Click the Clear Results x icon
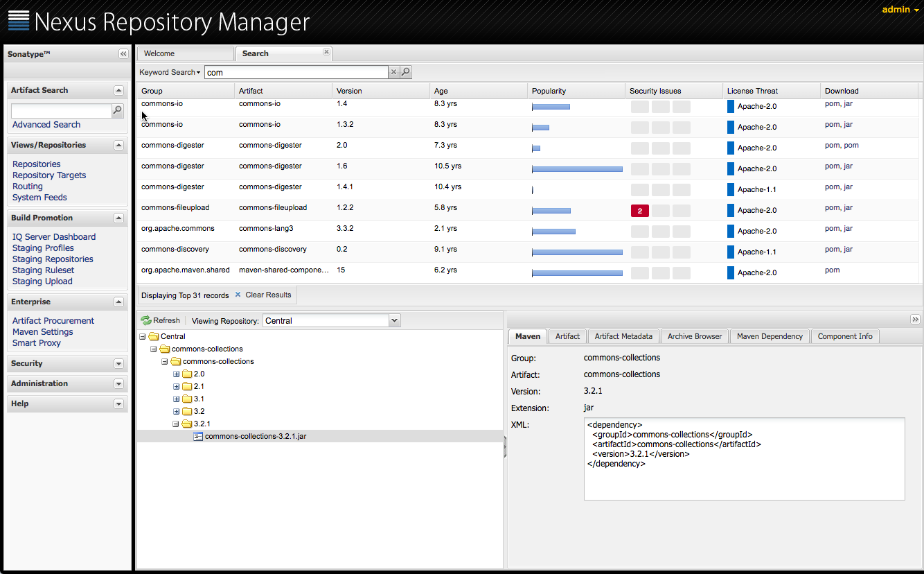The image size is (924, 574). (x=238, y=295)
